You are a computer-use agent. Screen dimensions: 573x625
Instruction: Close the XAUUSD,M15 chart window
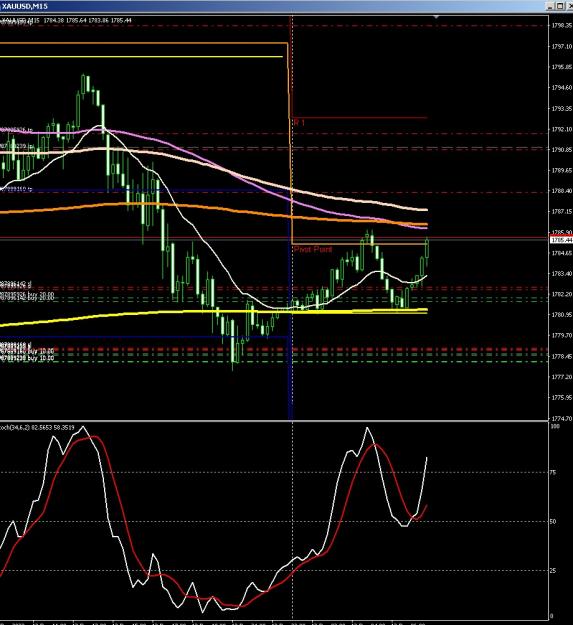[x=569, y=6]
